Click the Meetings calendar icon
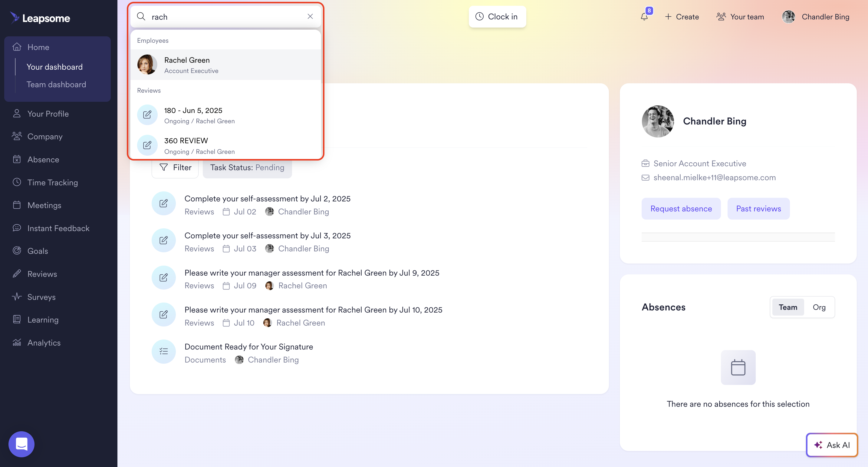 17,205
